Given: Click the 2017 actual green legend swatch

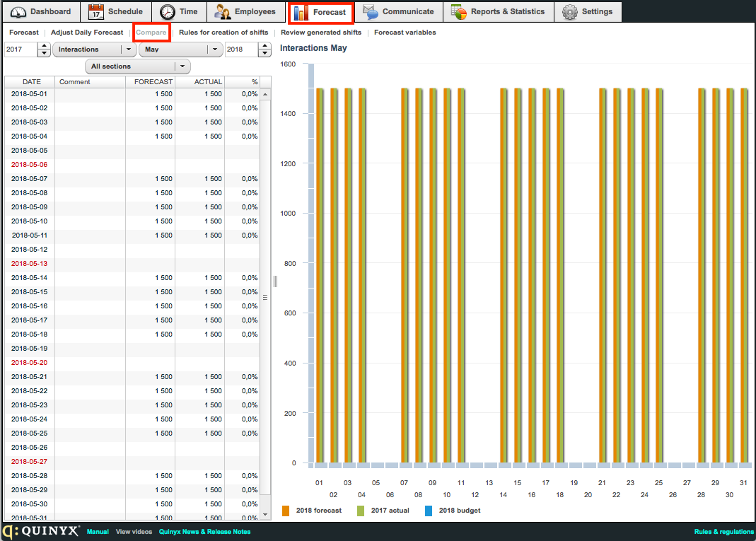Looking at the screenshot, I should point(361,511).
